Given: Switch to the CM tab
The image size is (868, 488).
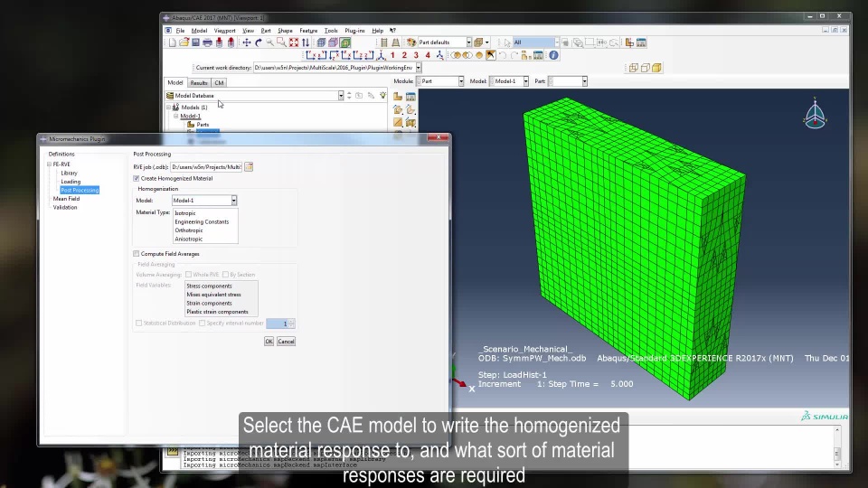Looking at the screenshot, I should [x=219, y=83].
